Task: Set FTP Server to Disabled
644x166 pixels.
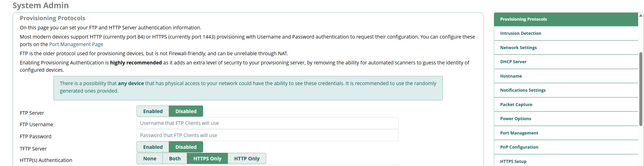Action: pyautogui.click(x=186, y=111)
